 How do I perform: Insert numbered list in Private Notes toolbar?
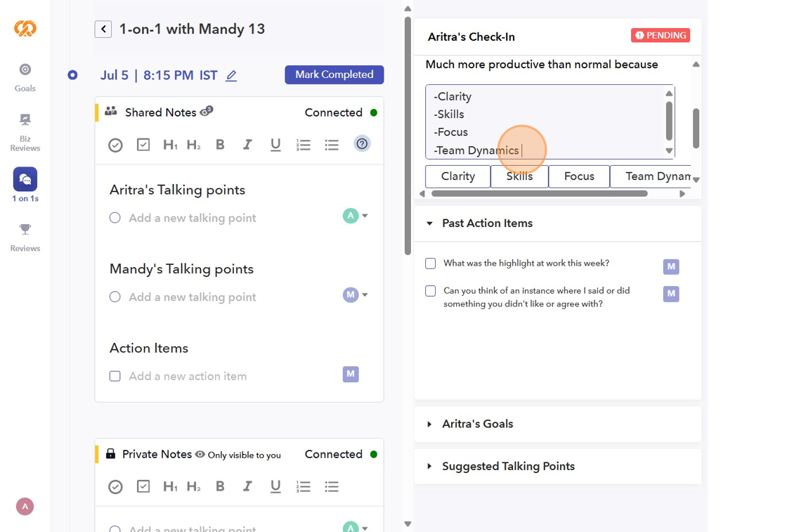[x=303, y=486]
